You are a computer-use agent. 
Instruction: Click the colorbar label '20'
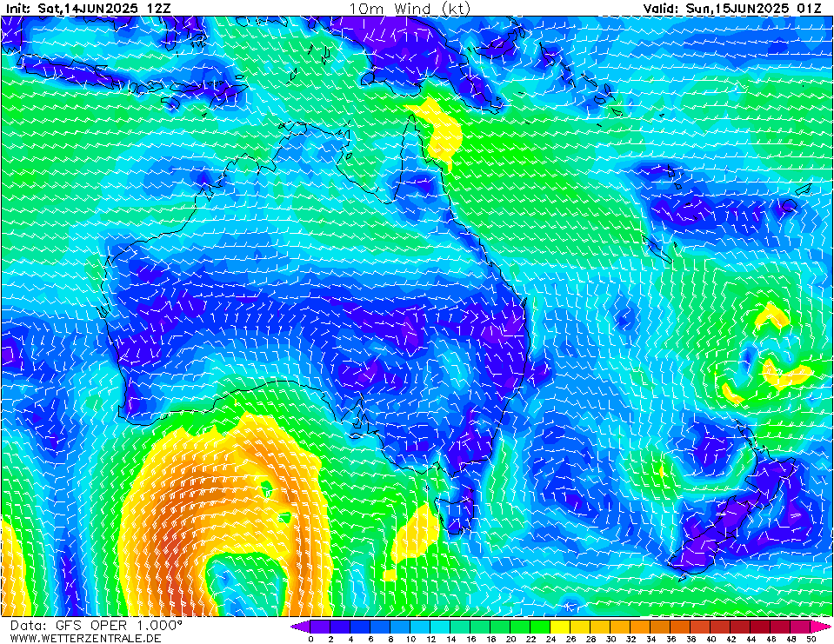510,639
